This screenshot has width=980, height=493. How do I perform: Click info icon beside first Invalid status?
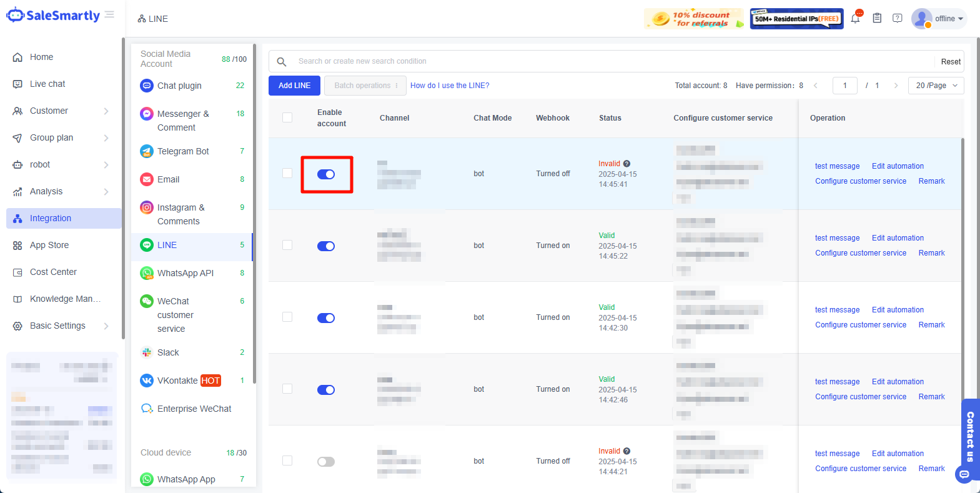626,164
